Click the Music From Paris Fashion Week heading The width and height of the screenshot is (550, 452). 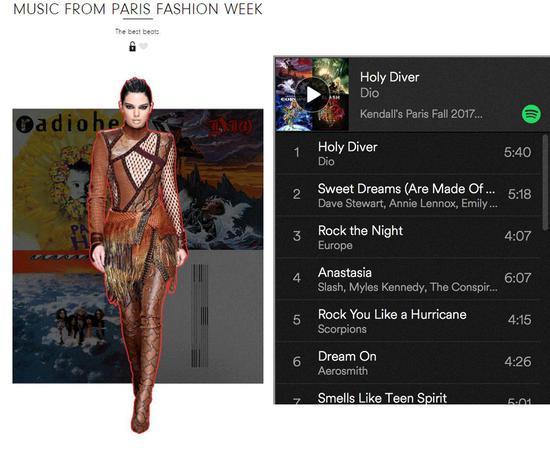[138, 9]
